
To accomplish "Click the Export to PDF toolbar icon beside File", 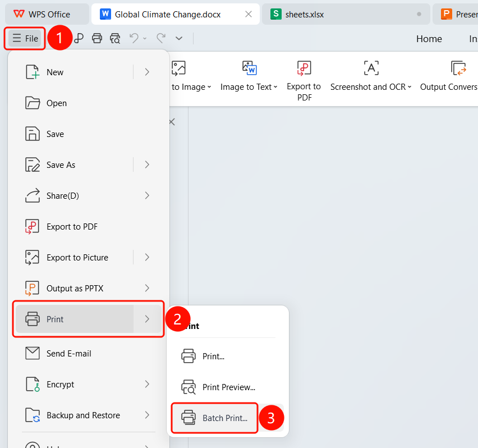I will tap(79, 38).
